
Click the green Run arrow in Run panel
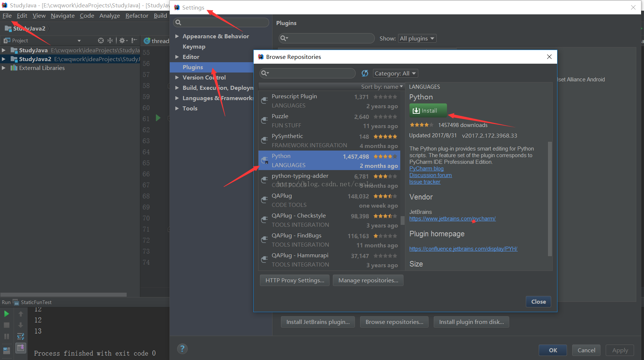click(7, 314)
